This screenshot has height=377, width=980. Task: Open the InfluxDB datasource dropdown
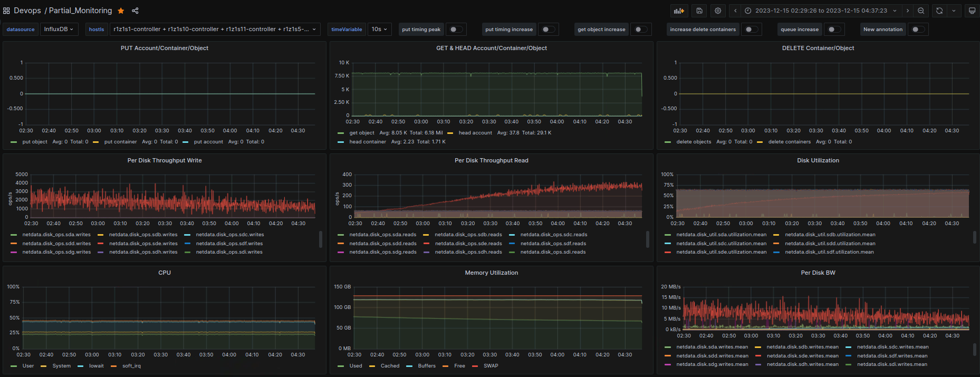click(x=58, y=30)
